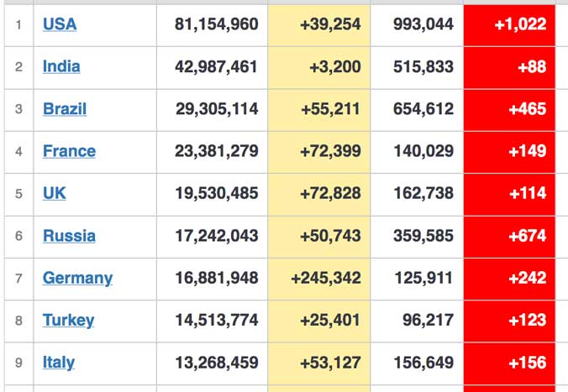
Task: Click rank number 7 cell
Action: 18,279
